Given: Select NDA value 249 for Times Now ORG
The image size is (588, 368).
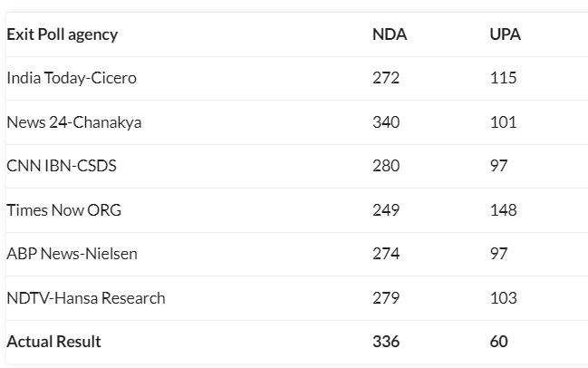Looking at the screenshot, I should [386, 210].
